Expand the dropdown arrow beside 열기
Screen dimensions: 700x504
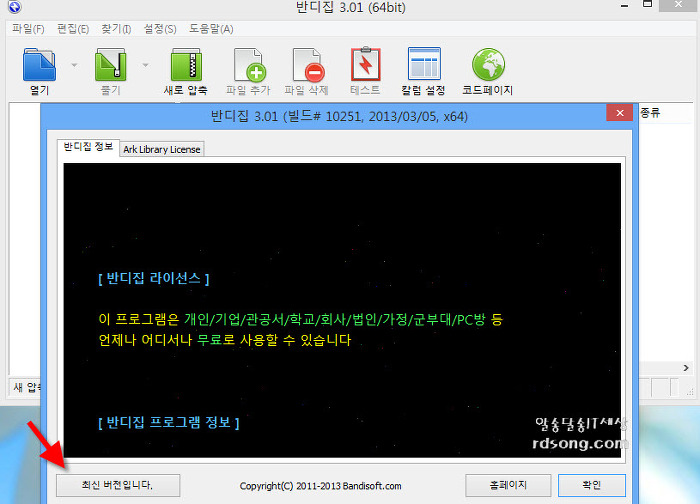[x=75, y=66]
